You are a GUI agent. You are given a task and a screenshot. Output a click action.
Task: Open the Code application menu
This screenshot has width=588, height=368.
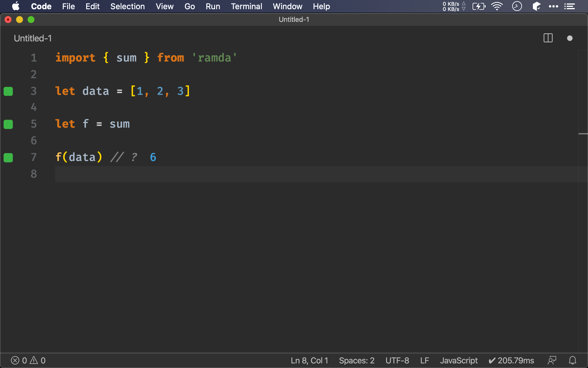[41, 6]
